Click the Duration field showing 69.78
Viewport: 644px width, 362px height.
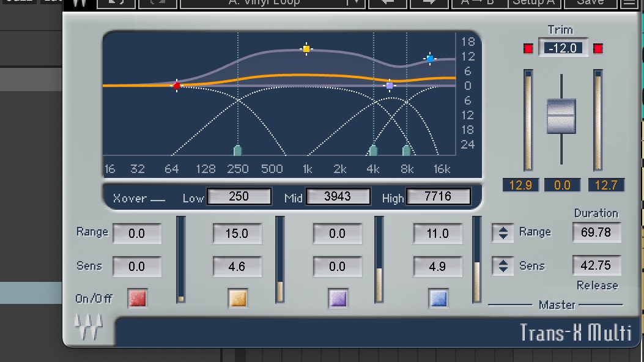(x=596, y=232)
